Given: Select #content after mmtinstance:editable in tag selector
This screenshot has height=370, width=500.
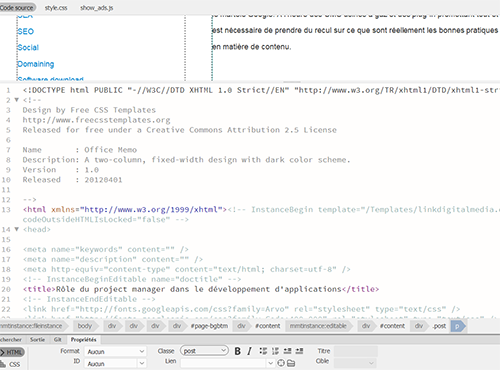Looking at the screenshot, I should click(x=393, y=326).
